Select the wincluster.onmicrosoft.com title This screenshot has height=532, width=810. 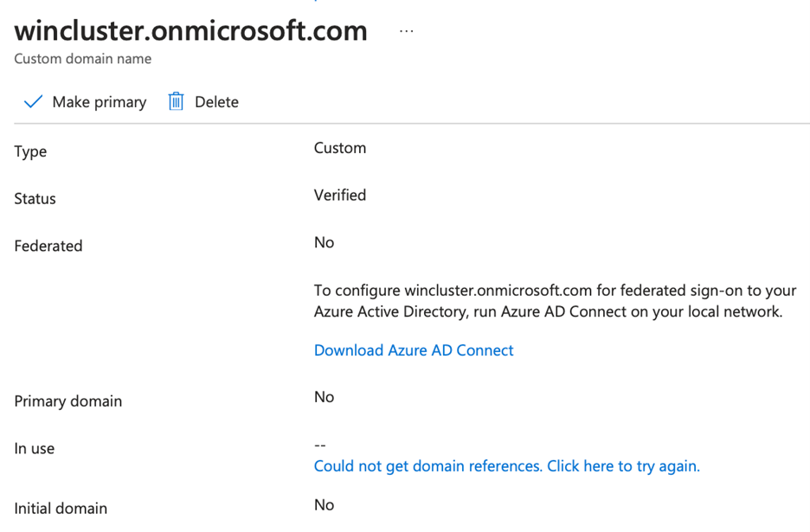[x=190, y=30]
